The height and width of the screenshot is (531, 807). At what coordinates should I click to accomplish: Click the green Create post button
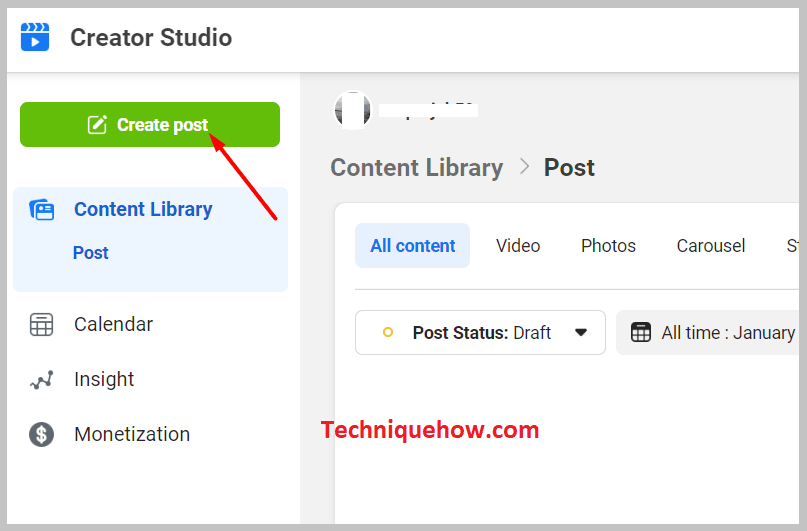click(150, 125)
